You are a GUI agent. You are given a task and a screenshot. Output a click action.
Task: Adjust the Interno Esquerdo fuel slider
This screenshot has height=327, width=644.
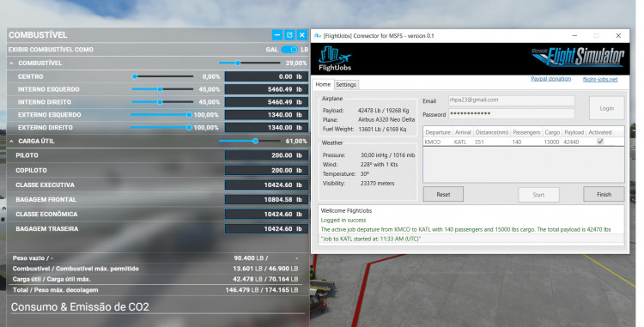point(162,89)
